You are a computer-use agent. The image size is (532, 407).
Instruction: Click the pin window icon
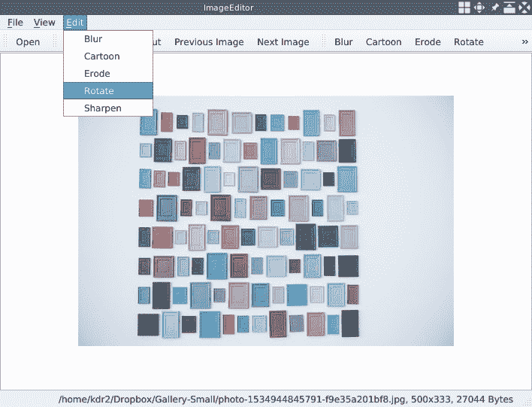495,8
